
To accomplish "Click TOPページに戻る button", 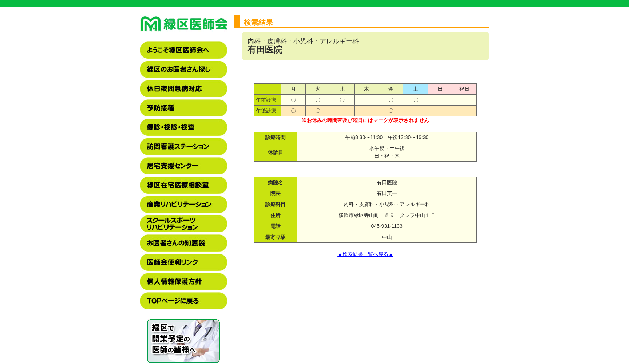I will tap(183, 301).
